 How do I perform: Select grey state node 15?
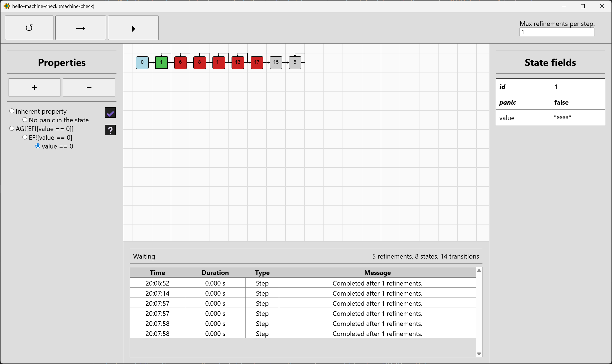click(276, 62)
